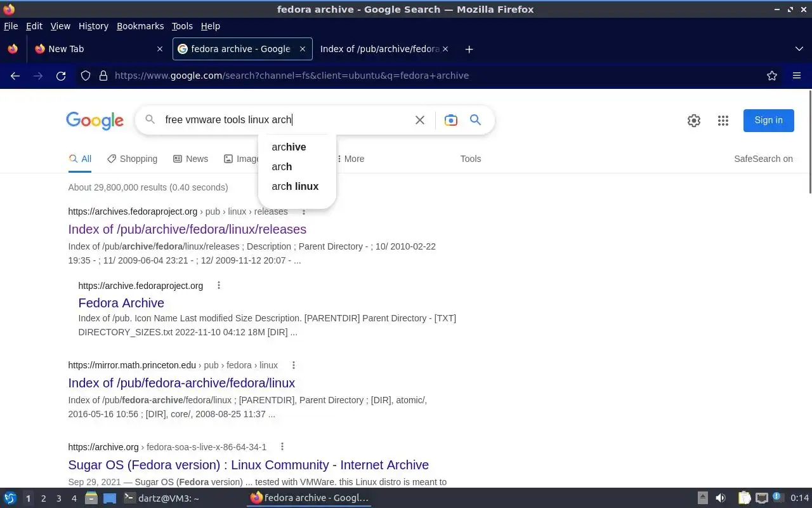Reload the current page
Screen dimensions: 812x508
(61, 76)
